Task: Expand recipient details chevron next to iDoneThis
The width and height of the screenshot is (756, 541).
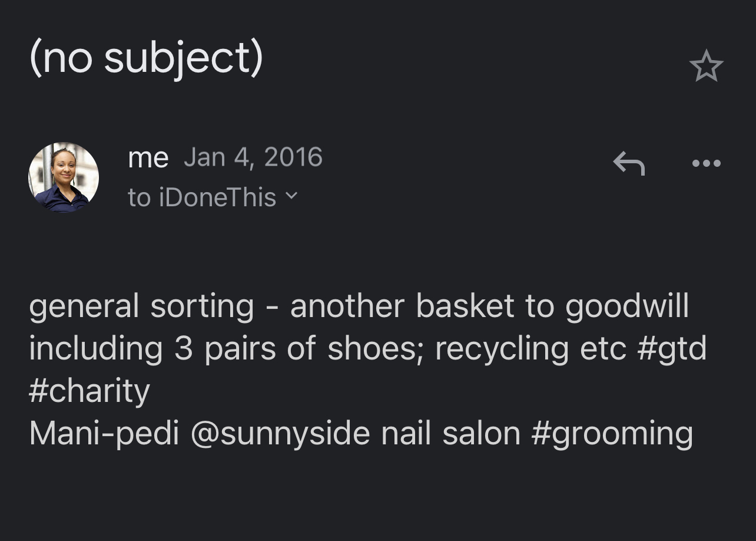Action: pos(291,196)
